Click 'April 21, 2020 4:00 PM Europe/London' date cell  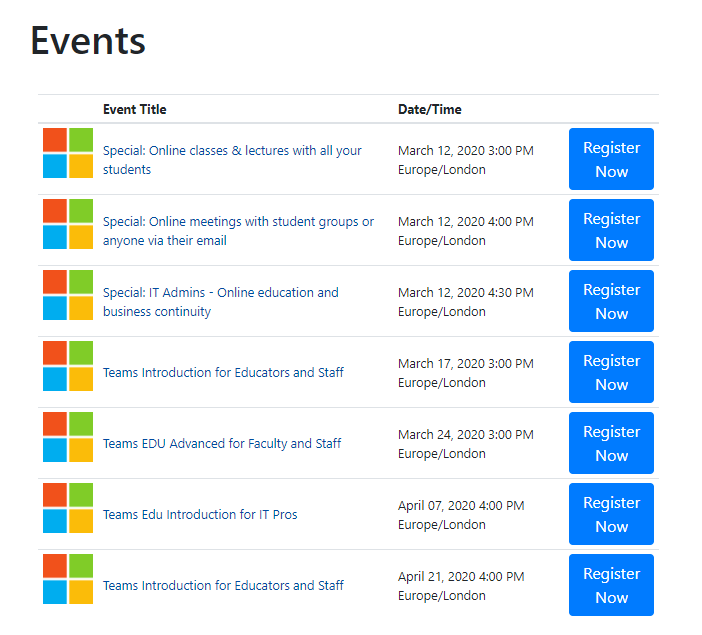tap(461, 586)
